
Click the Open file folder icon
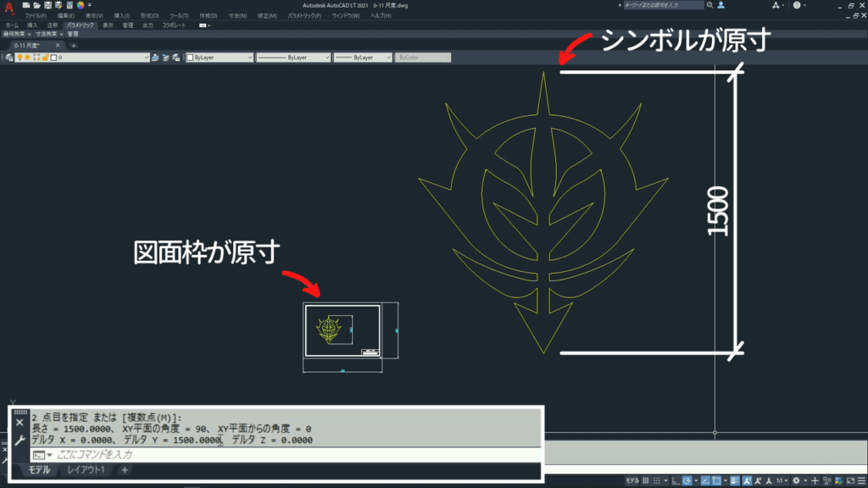[37, 5]
